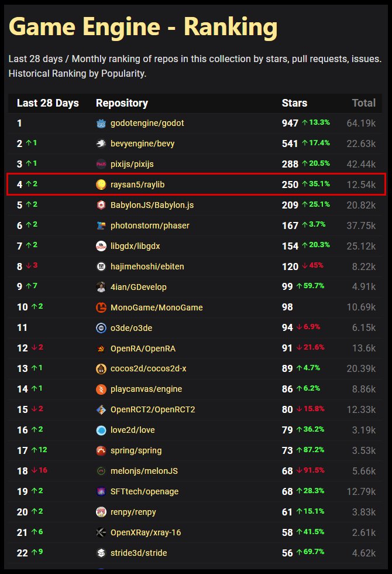Click godot's total value 64.19k

[x=361, y=124]
